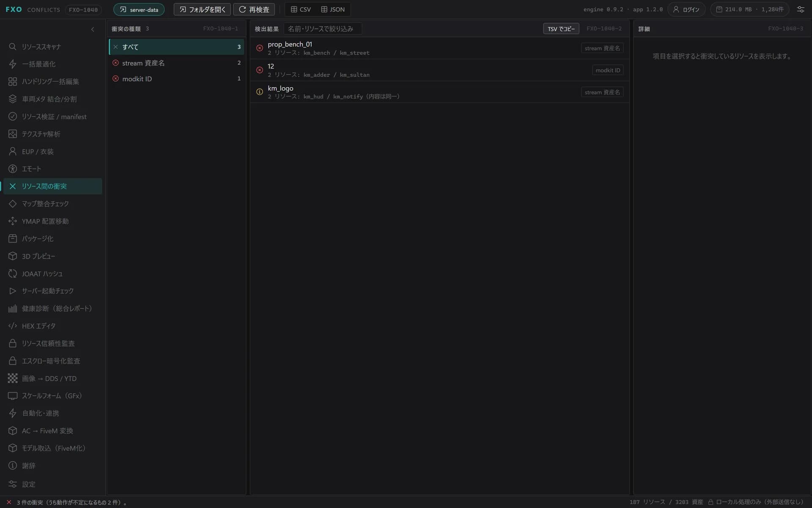
Task: Click the EUP / 衣装 person icon
Action: (13, 151)
